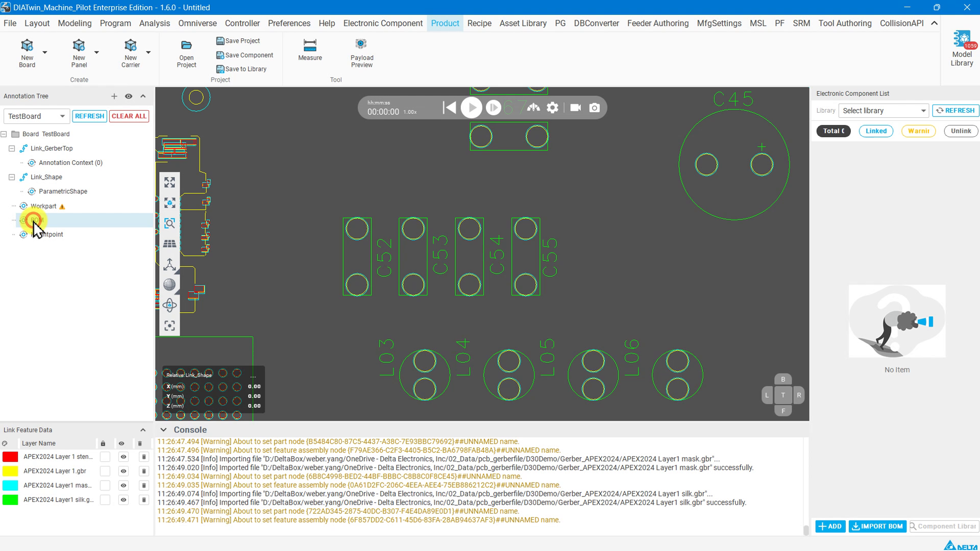Screen dimensions: 980x551
Task: Click the CLEAR ALL button
Action: click(129, 116)
